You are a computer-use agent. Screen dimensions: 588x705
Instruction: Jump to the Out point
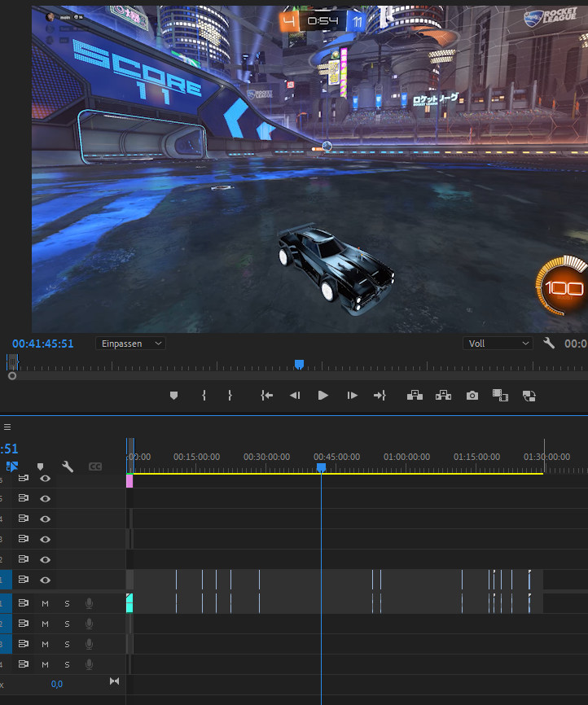[380, 396]
